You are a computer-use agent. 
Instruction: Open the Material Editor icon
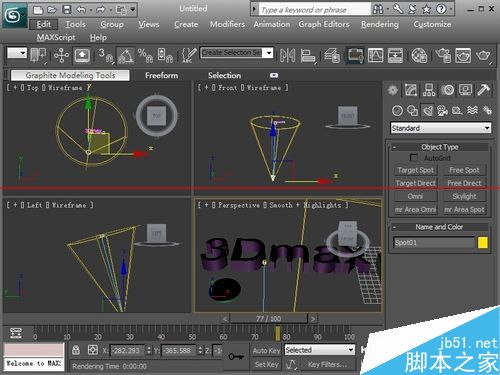coord(419,55)
